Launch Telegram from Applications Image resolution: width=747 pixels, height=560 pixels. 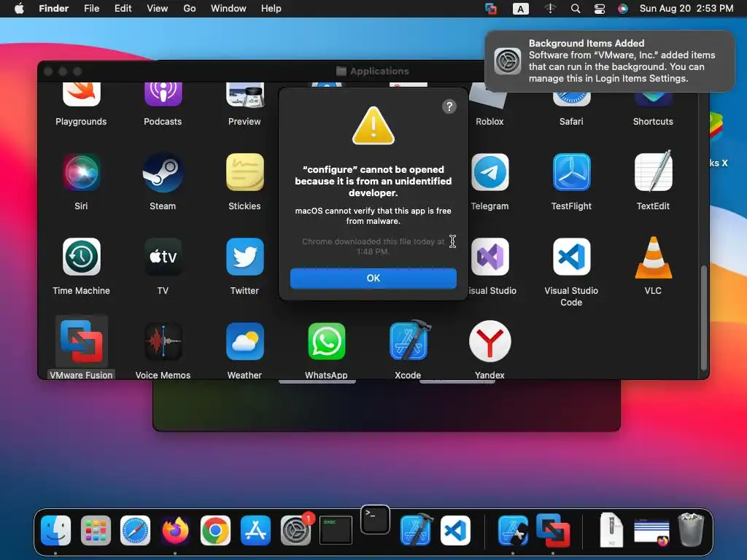(x=489, y=172)
